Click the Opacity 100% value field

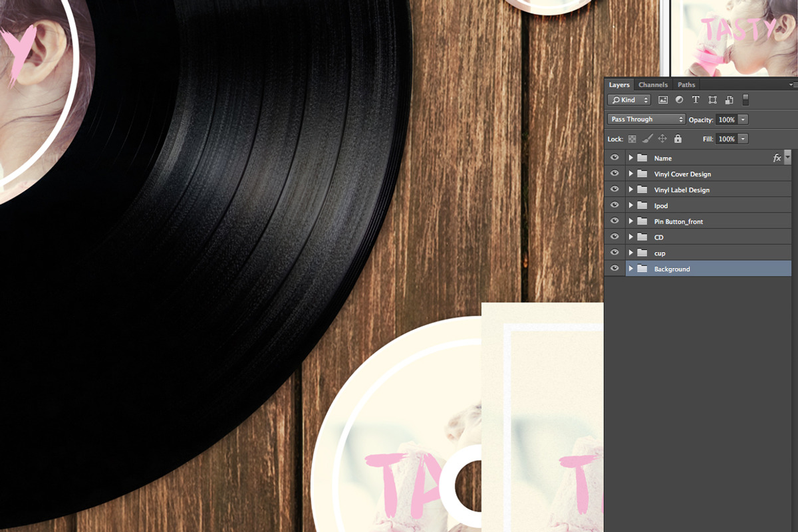coord(727,120)
